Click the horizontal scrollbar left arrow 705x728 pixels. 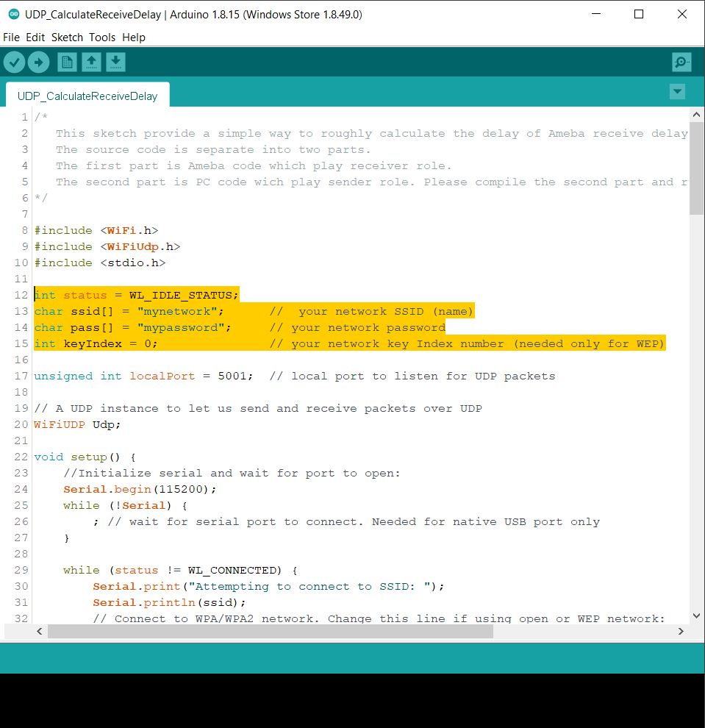pyautogui.click(x=40, y=632)
